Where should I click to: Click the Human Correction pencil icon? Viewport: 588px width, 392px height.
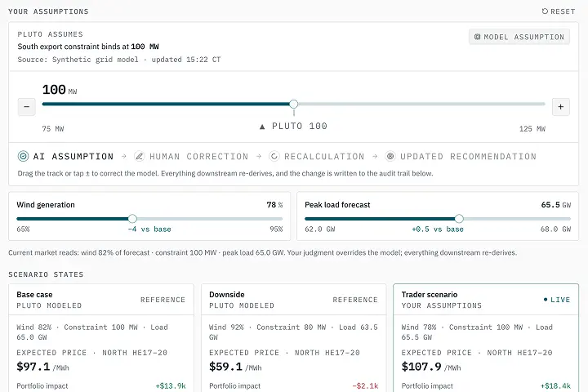pos(139,156)
